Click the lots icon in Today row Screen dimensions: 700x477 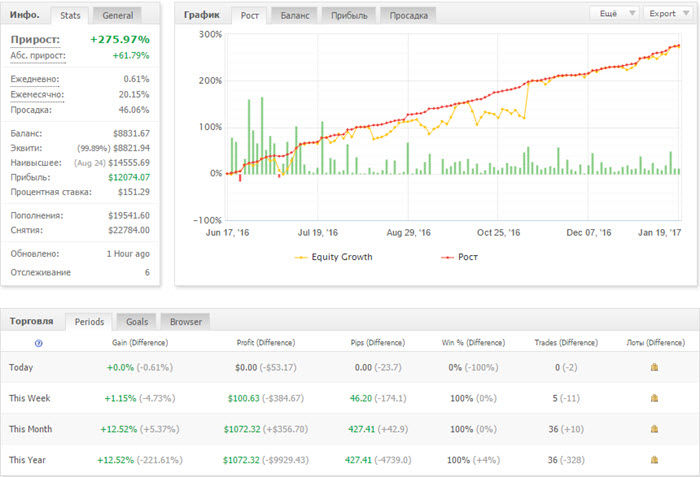click(654, 367)
